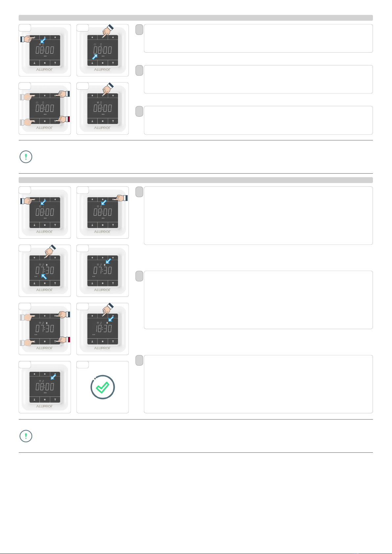The height and width of the screenshot is (554, 392).
Task: Click the down-shutter button beneath the 18:30 display
Action: click(x=113, y=342)
